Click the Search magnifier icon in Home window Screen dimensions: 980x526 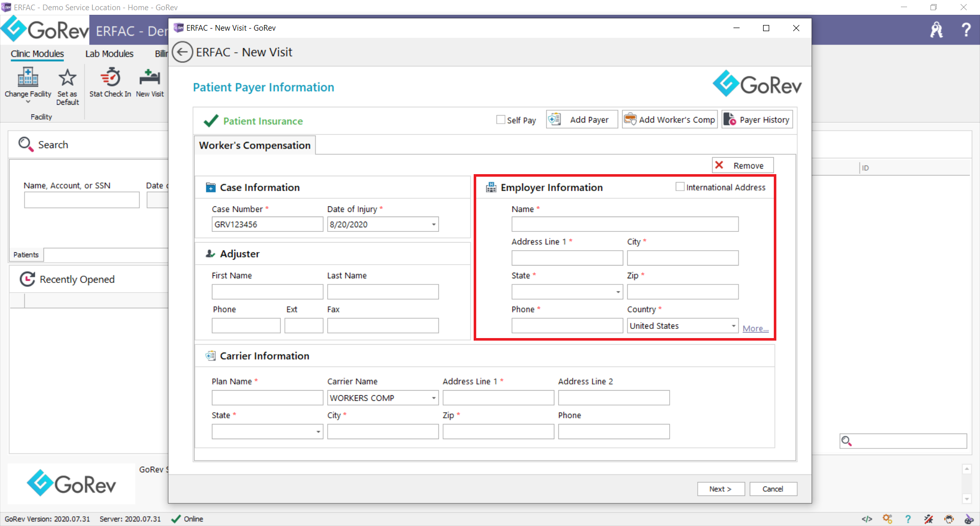(x=26, y=145)
